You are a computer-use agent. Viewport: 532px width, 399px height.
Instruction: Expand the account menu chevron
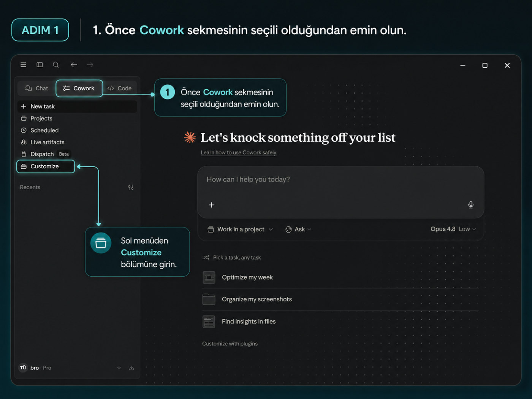[x=119, y=368]
